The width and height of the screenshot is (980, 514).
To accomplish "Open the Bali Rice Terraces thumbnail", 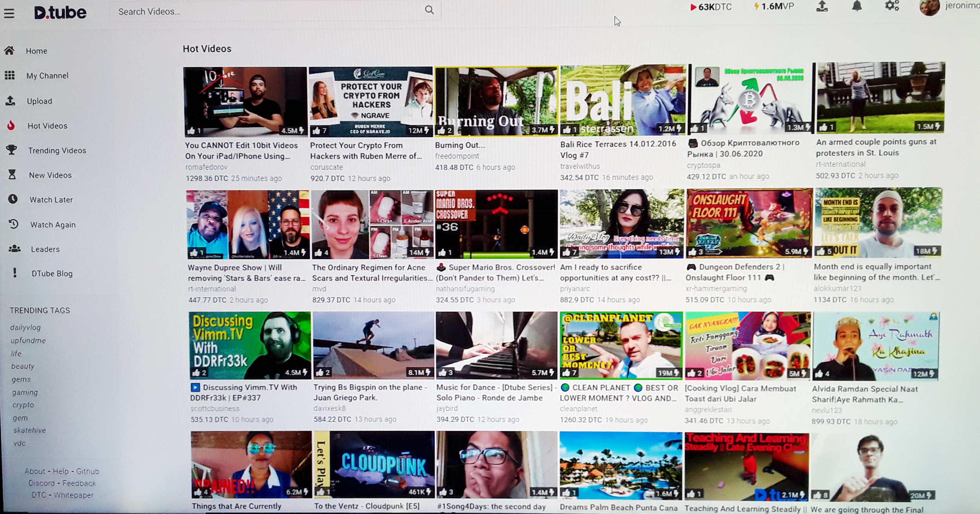I will coord(622,100).
